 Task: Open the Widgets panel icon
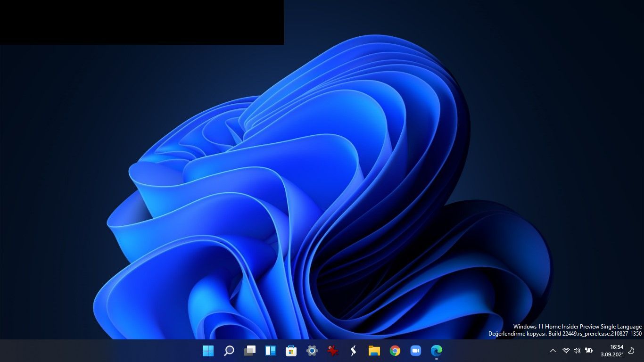click(x=271, y=351)
